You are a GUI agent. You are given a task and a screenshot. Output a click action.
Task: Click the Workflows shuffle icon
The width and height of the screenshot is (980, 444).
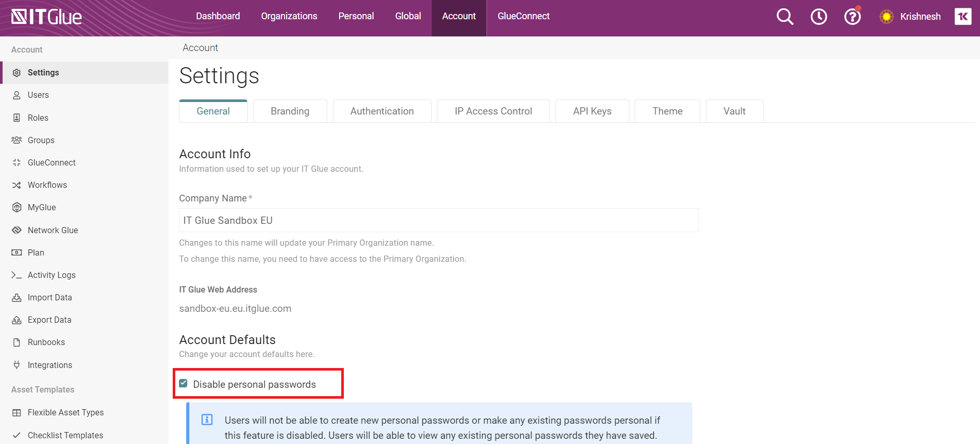[17, 185]
